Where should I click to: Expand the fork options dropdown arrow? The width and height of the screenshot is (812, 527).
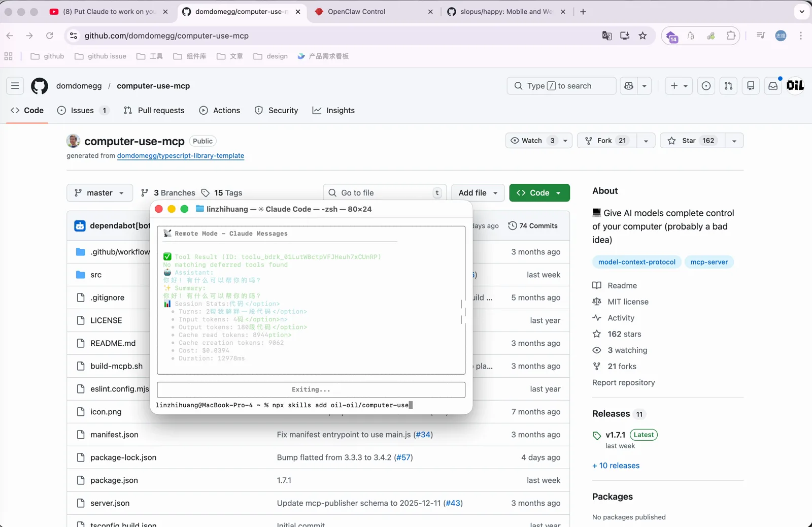point(646,141)
